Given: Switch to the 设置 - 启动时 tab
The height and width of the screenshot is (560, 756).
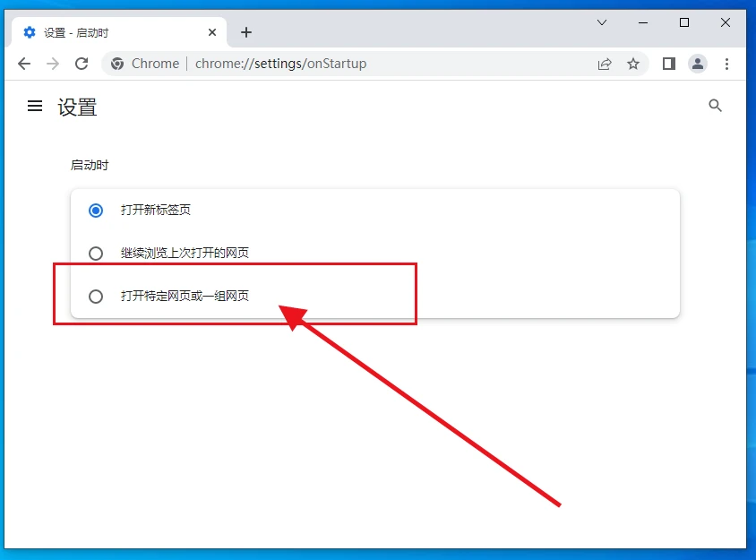Looking at the screenshot, I should click(x=107, y=32).
